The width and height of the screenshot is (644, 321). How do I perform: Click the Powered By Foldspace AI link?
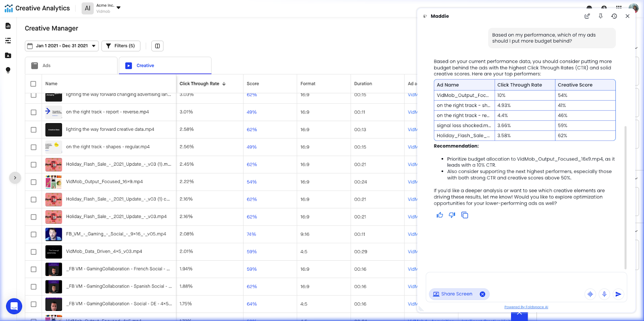point(526,307)
